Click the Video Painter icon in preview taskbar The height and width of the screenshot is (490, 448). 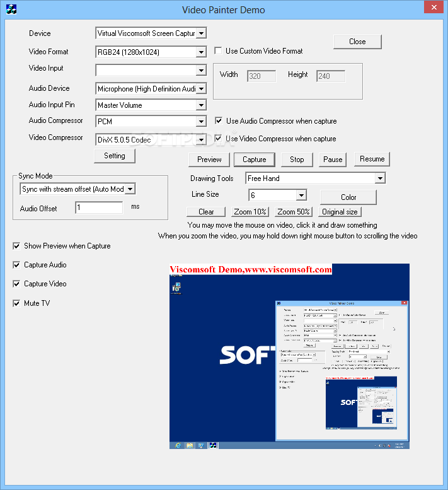coord(213,445)
